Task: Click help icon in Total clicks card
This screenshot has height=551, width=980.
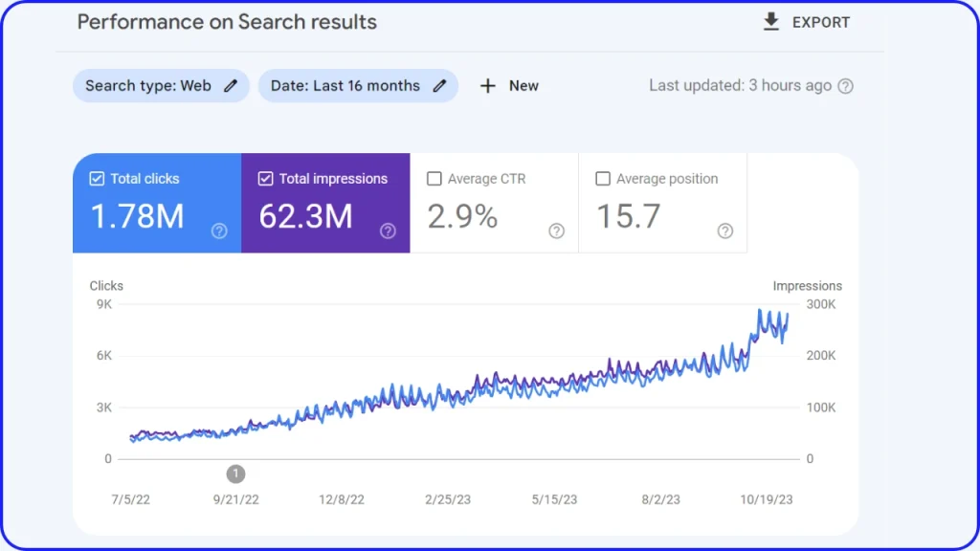Action: (x=219, y=231)
